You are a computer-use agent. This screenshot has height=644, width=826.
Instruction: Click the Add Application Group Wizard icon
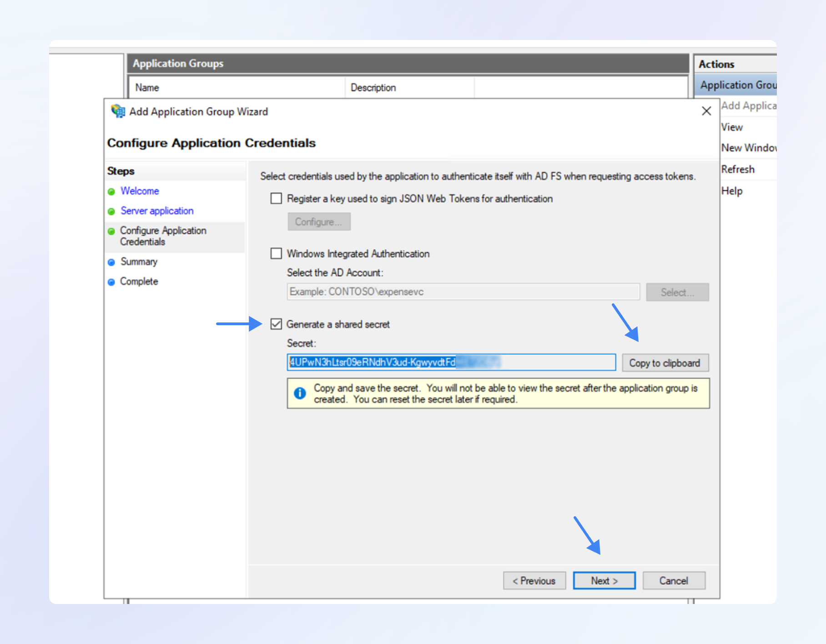tap(118, 111)
